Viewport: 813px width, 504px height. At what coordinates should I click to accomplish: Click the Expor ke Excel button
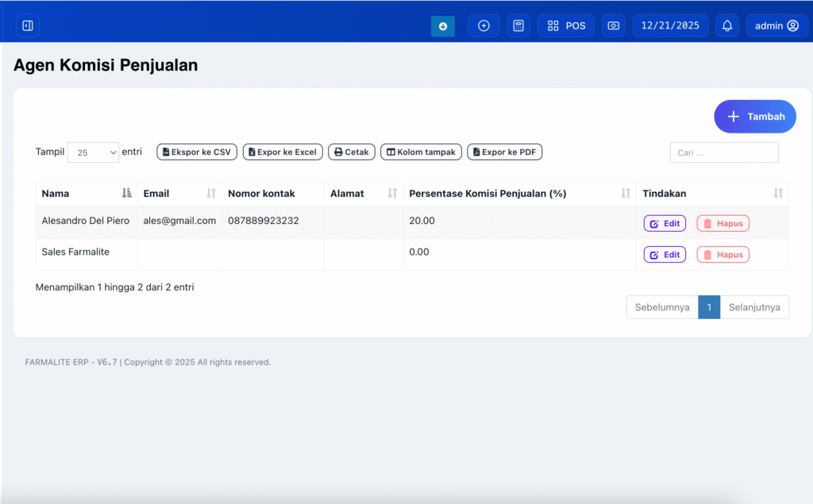point(282,152)
